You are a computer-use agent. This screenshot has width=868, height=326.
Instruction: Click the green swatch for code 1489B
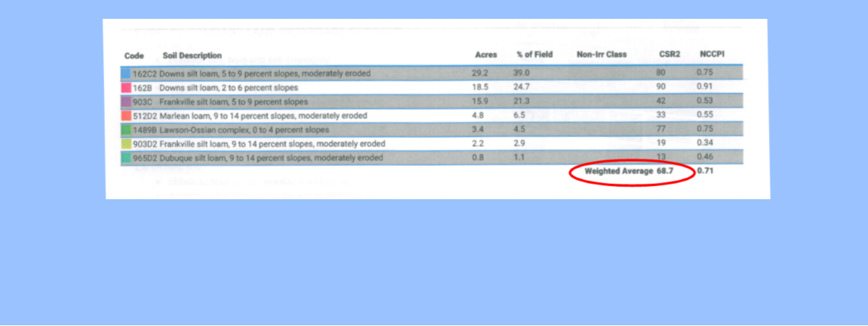click(126, 130)
